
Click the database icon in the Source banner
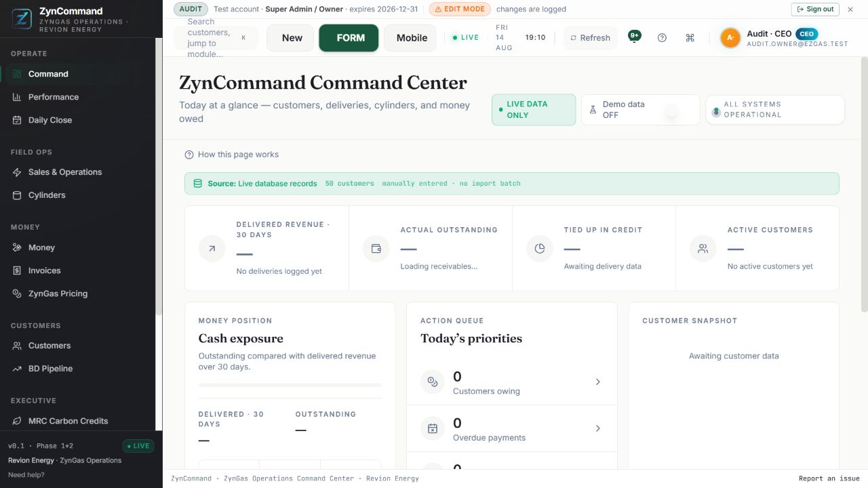pos(198,184)
